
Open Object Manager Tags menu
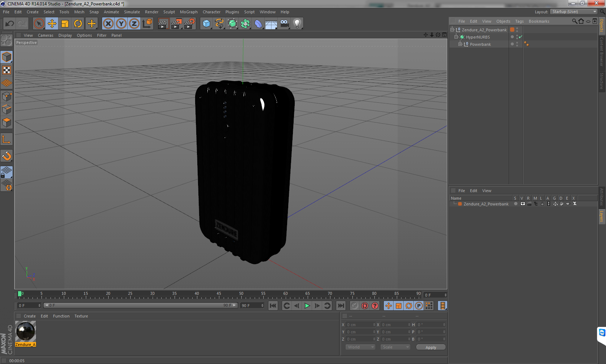[x=519, y=21]
